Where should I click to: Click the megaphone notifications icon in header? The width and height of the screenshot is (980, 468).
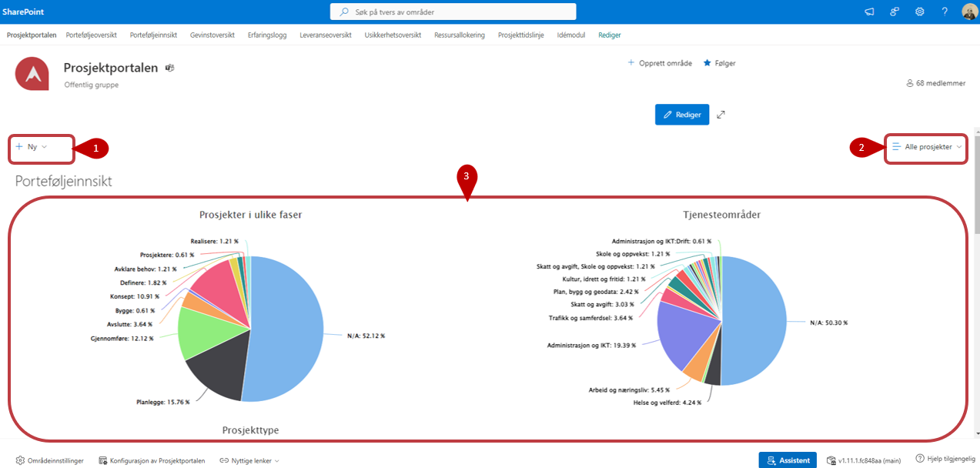coord(869,12)
